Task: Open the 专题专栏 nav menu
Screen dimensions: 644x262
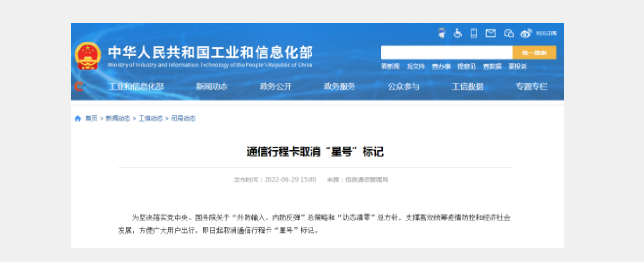Action: (532, 86)
